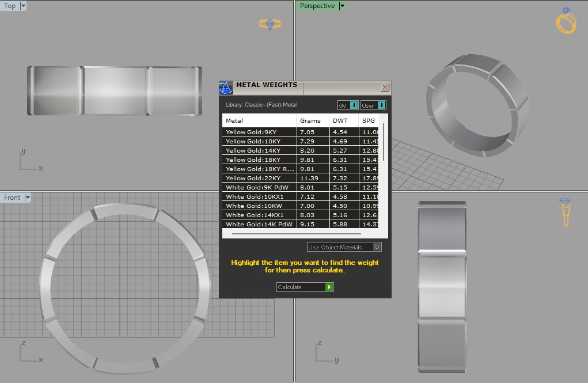Click the horizontal scrollbar of metal list
This screenshot has height=383, width=588.
coord(296,234)
